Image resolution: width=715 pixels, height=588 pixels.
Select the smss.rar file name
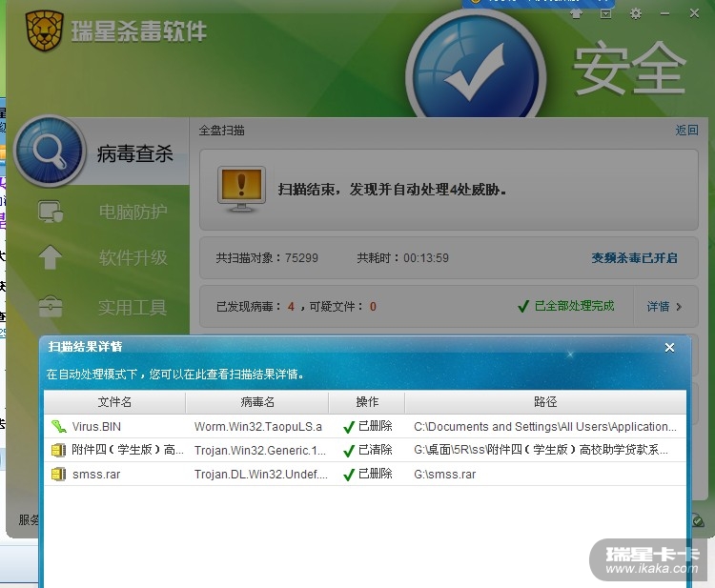coord(96,474)
